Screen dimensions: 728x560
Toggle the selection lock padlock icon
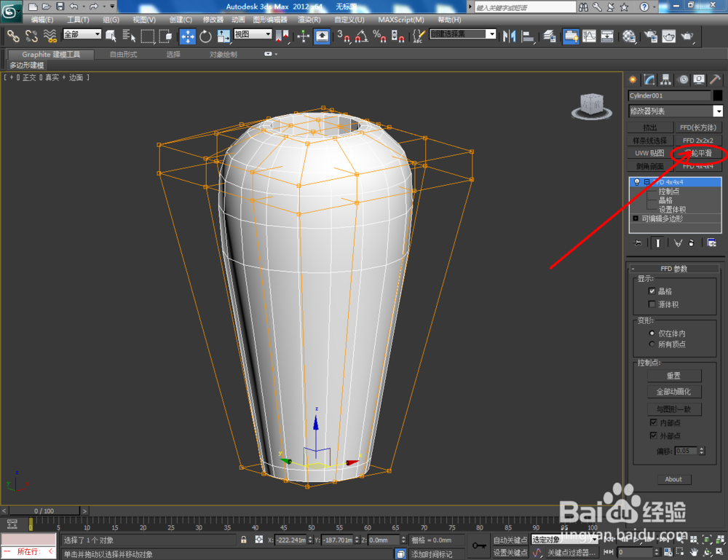[x=243, y=540]
